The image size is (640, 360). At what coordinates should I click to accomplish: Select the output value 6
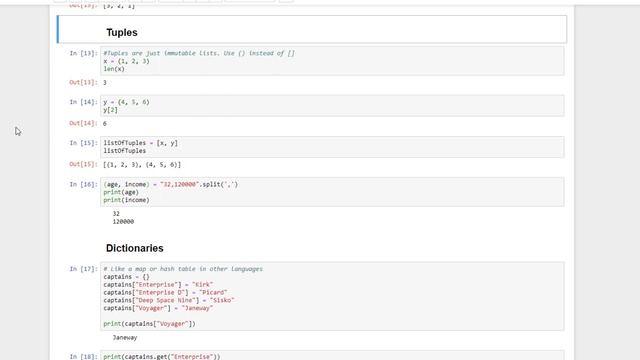pos(105,124)
